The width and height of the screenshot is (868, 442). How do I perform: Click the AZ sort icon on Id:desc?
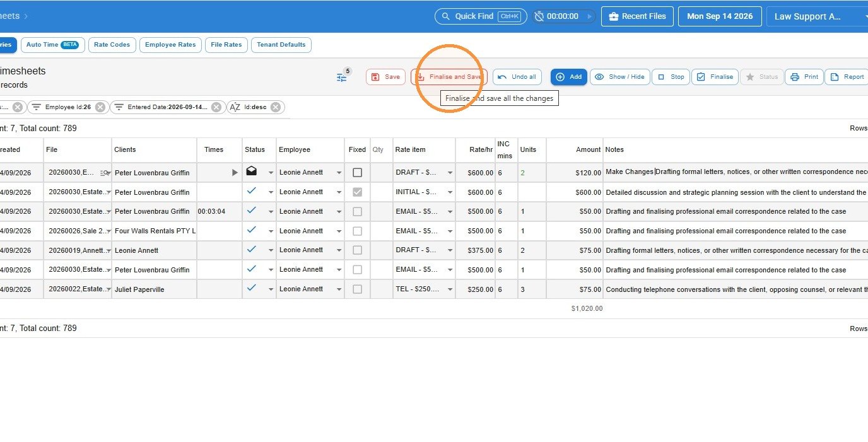[235, 107]
